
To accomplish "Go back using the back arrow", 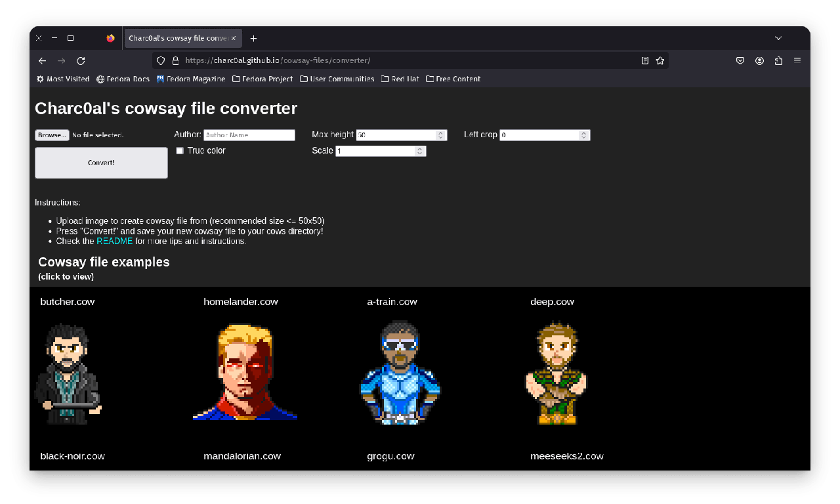I will 42,61.
